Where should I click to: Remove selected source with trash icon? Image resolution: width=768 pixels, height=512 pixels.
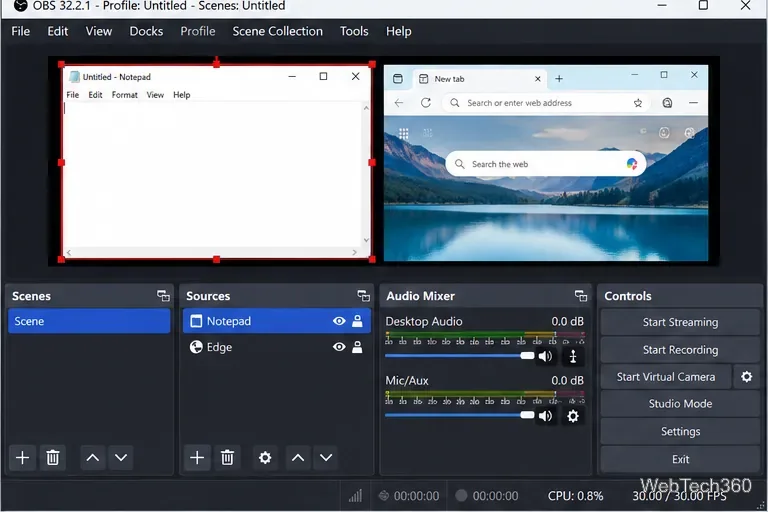point(227,458)
